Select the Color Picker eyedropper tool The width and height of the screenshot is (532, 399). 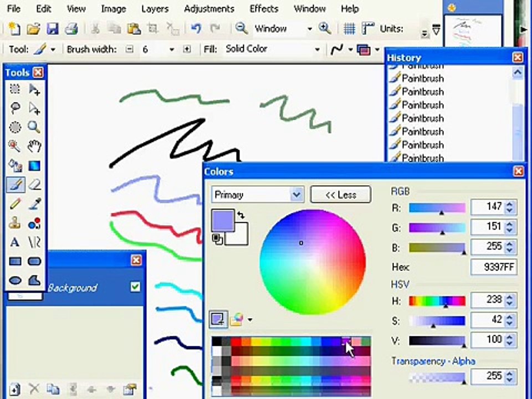34,203
